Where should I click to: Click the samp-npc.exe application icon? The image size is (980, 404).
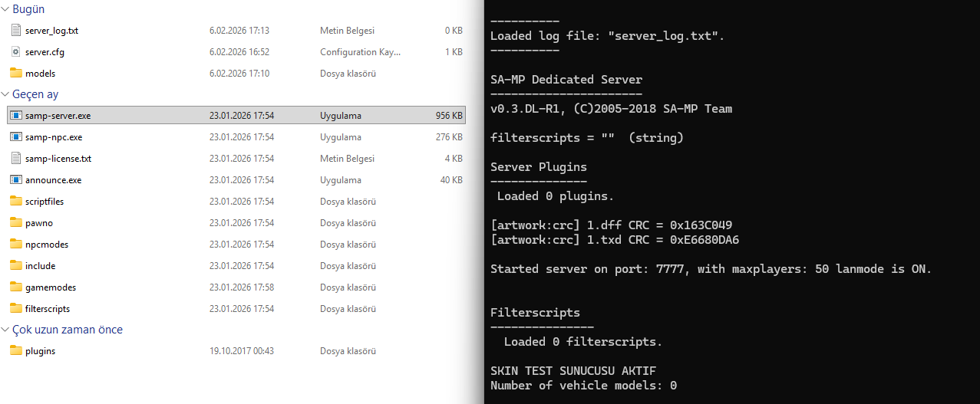click(x=16, y=137)
